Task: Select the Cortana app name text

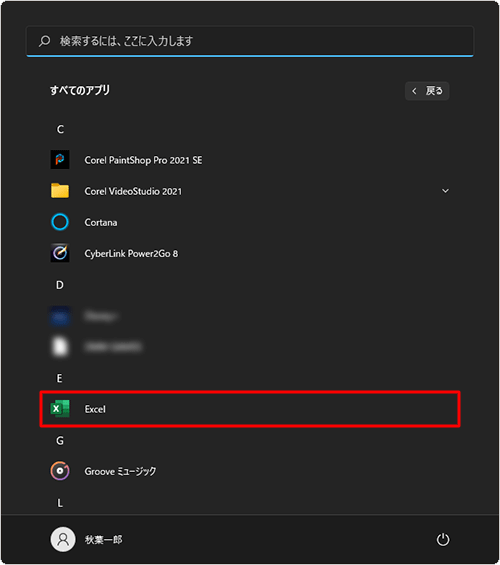Action: point(101,222)
